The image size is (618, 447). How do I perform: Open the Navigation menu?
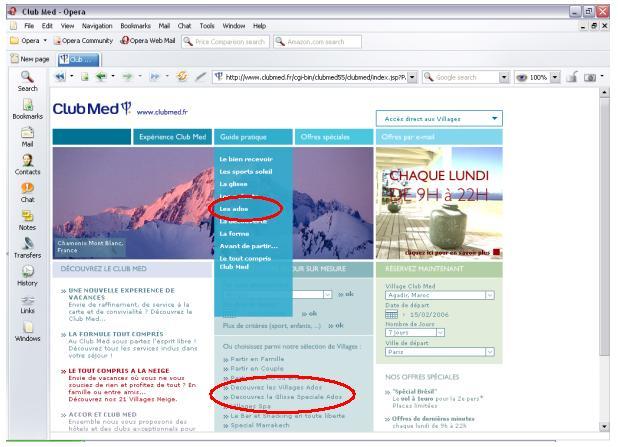click(97, 26)
